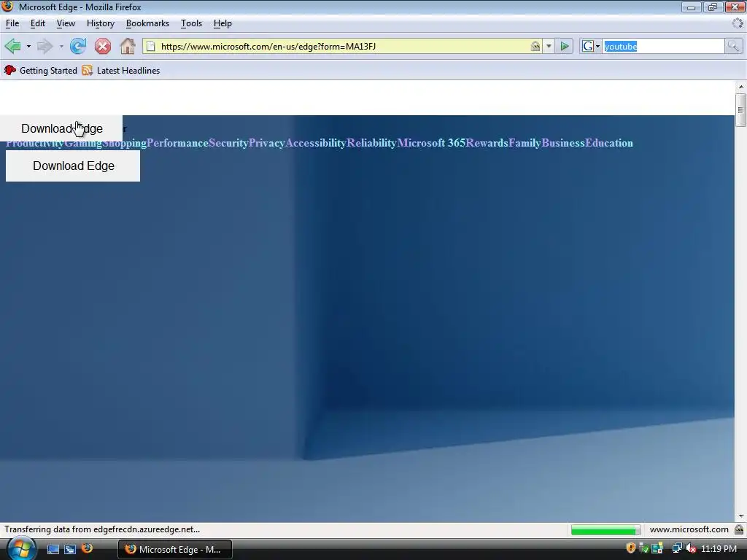
Task: Open the File menu
Action: coord(12,23)
